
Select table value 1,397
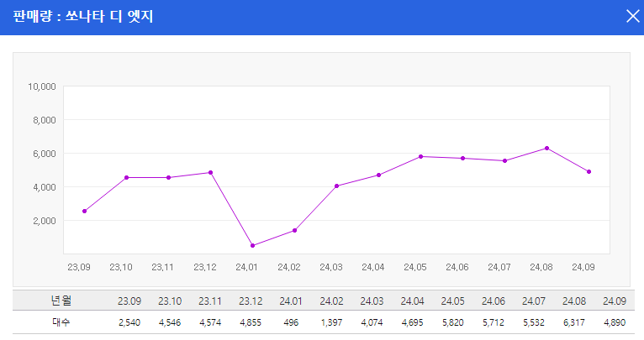[x=331, y=322]
